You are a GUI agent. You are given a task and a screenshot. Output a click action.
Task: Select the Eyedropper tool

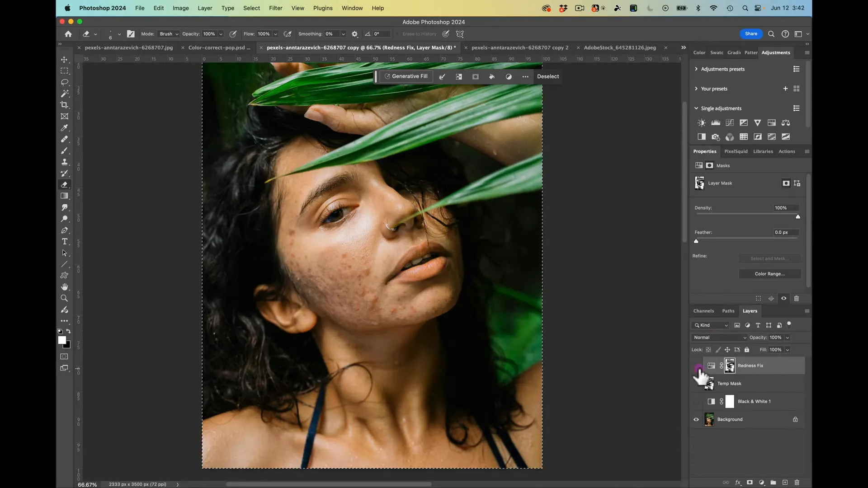pos(65,128)
